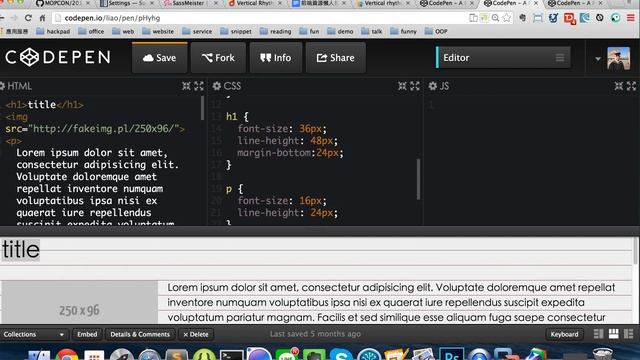Screen dimensions: 640x360
Task: Open JS editor settings gear
Action: point(433,86)
